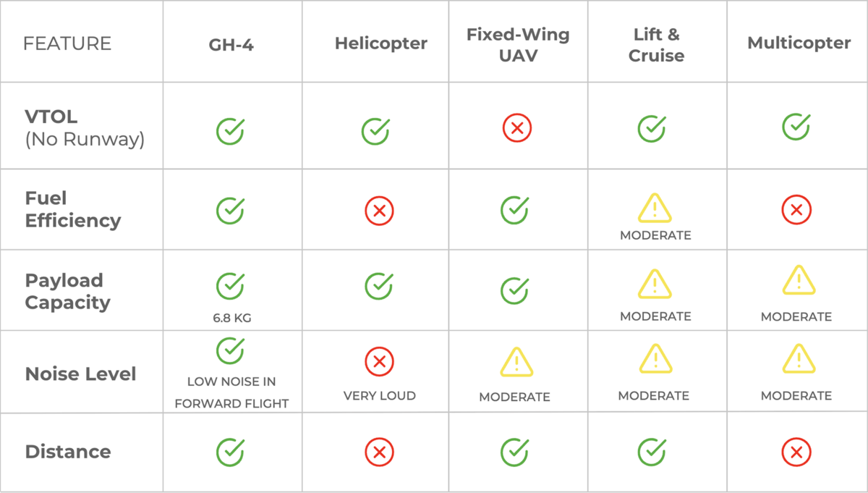Select the GH-4 column header
The image size is (868, 493).
pos(231,44)
